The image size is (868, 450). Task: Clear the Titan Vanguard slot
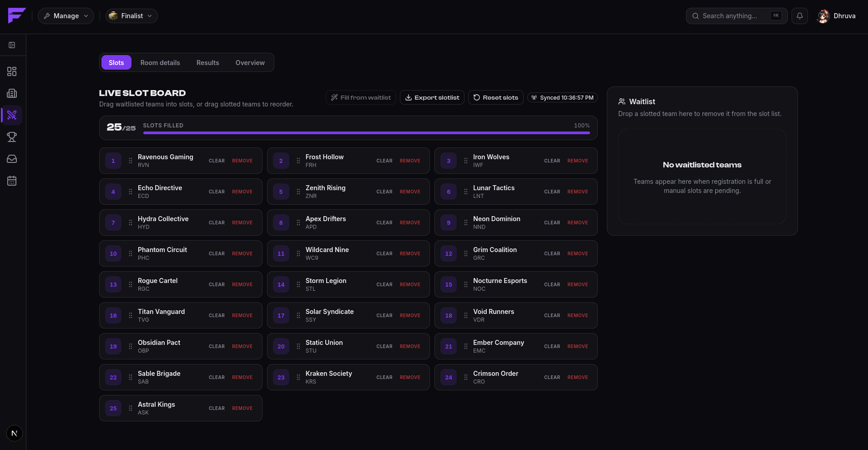pyautogui.click(x=217, y=315)
